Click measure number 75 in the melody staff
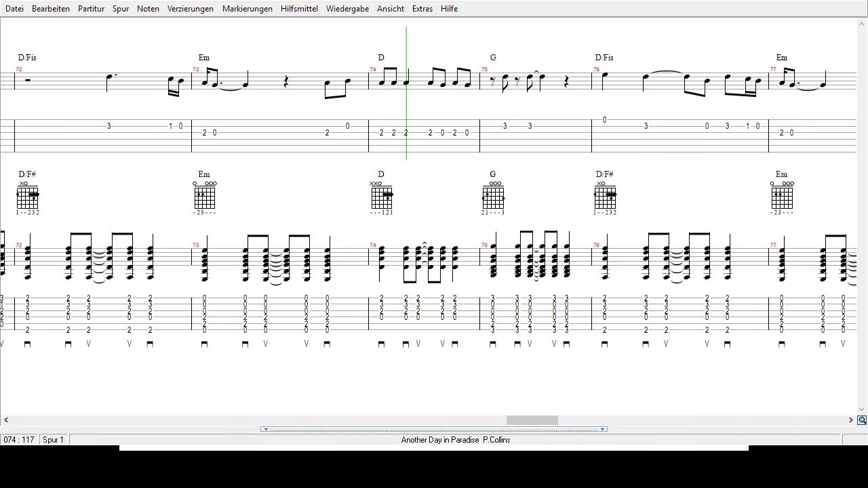This screenshot has width=868, height=488. [485, 69]
